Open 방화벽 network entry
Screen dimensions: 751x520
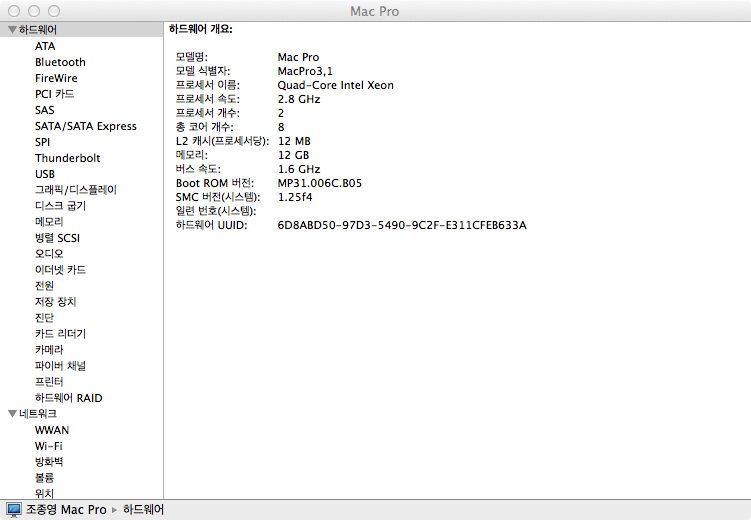tap(49, 462)
